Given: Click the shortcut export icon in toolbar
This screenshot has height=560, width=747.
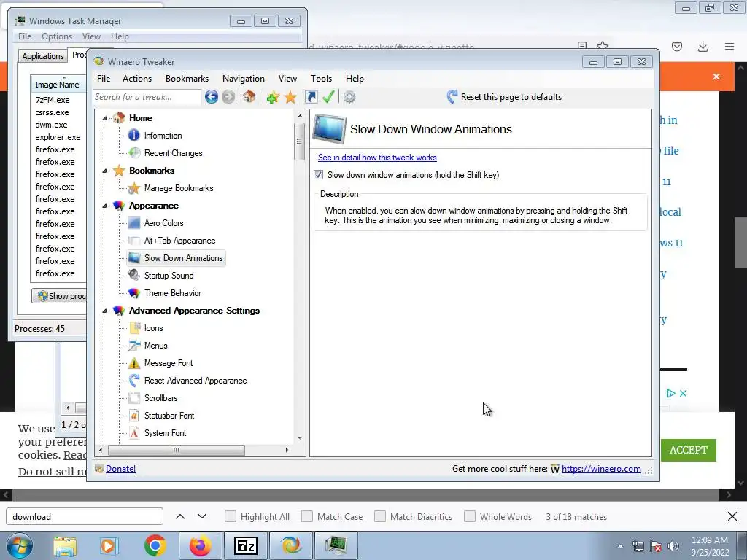Looking at the screenshot, I should (x=311, y=97).
